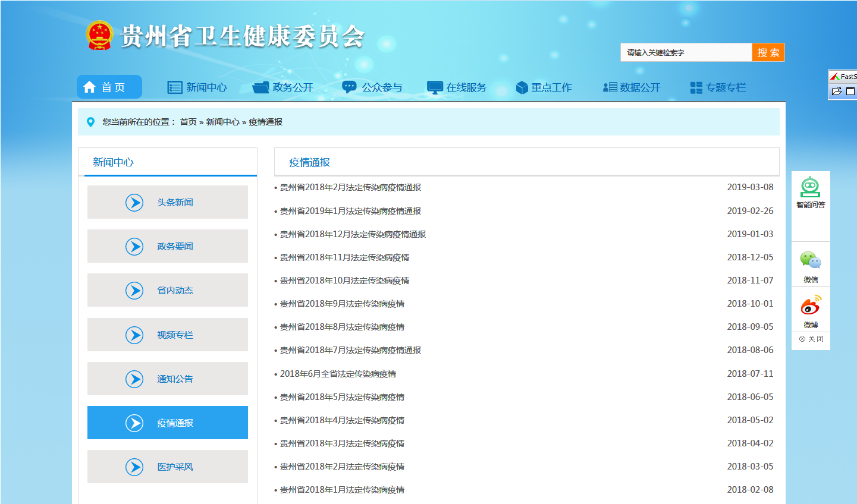Select 通知公告 in the left sidebar
The height and width of the screenshot is (504, 857).
click(x=175, y=379)
